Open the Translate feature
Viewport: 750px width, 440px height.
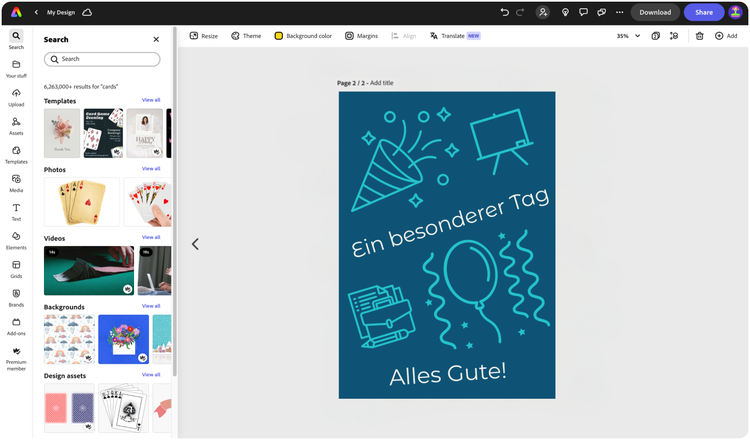[x=455, y=36]
